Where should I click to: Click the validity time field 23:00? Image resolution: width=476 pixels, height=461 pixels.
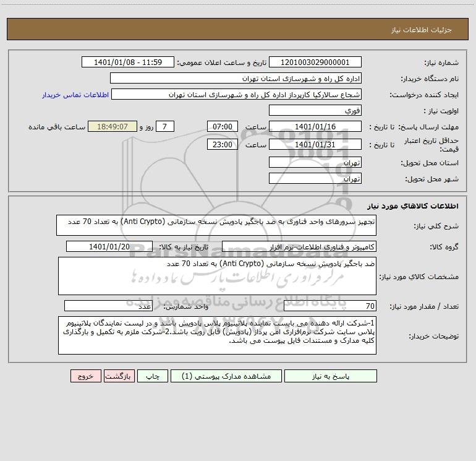click(x=222, y=144)
